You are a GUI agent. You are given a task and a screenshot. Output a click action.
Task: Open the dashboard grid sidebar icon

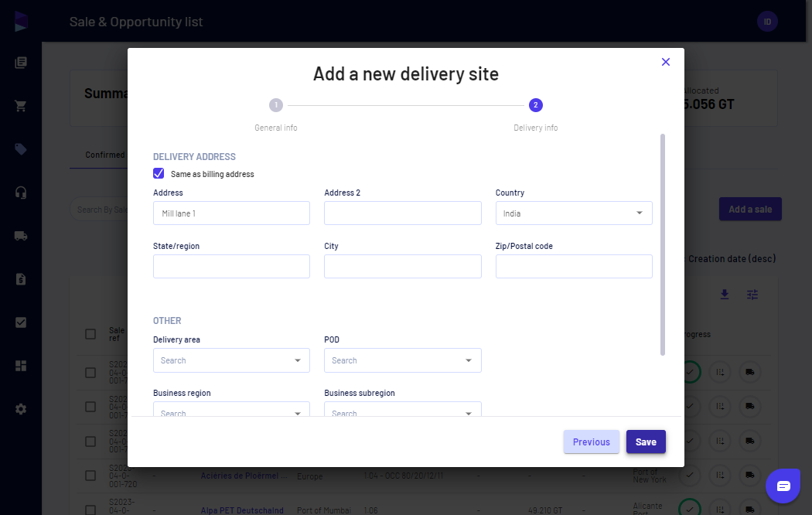pyautogui.click(x=21, y=366)
